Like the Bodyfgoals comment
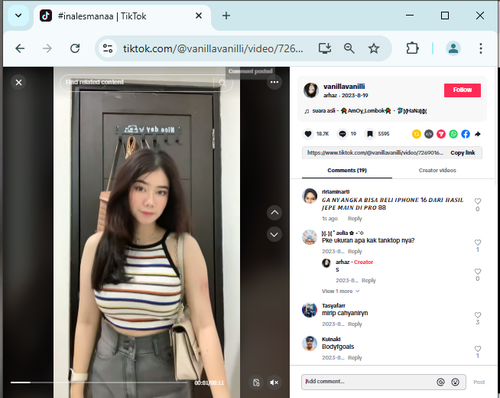 (x=478, y=349)
